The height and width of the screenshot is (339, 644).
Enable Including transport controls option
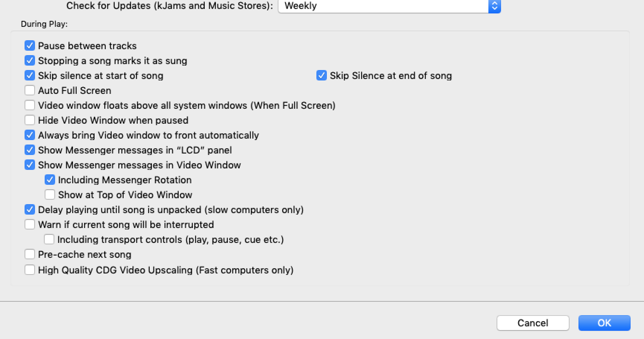tap(49, 240)
